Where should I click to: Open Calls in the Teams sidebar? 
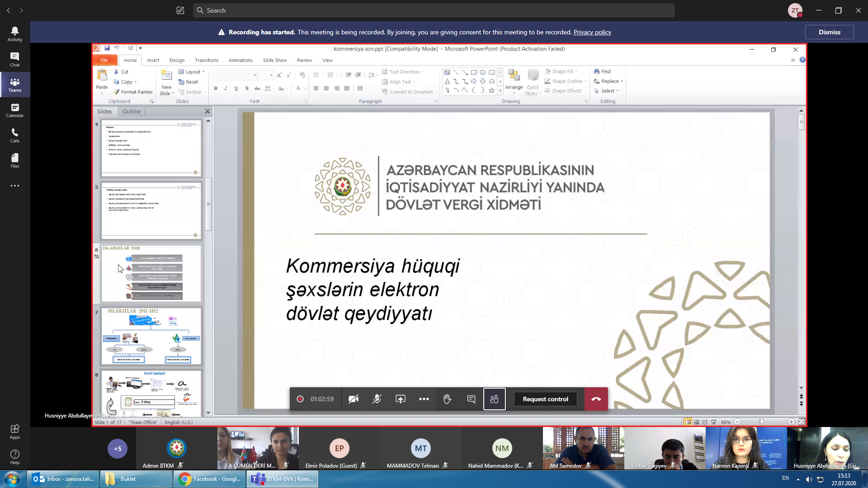(15, 135)
